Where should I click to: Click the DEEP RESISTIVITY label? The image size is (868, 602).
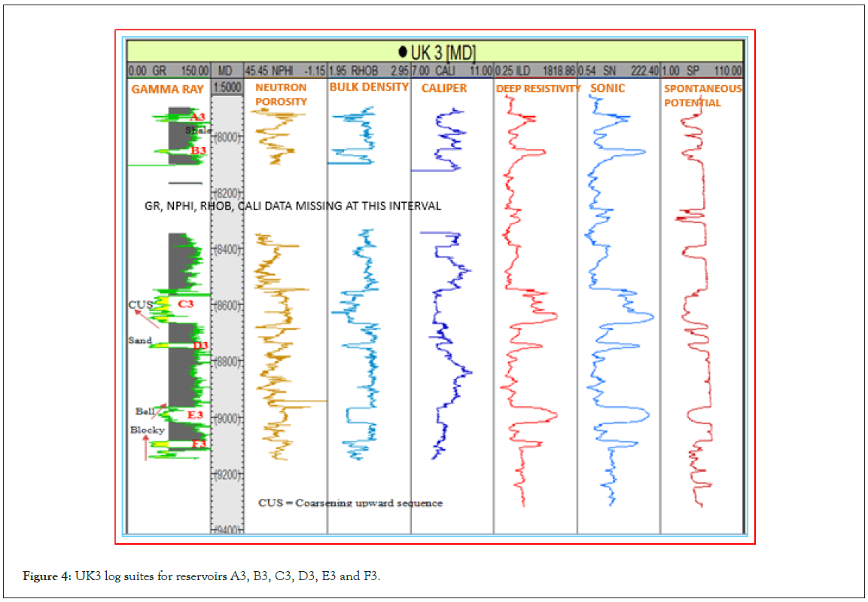(x=538, y=89)
